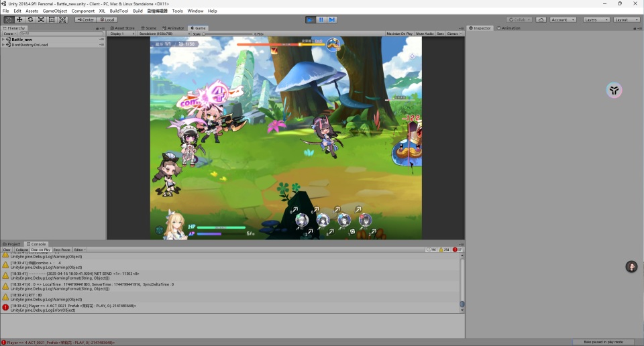Select the NET SEND warning entry
644x346 pixels.
point(230,276)
